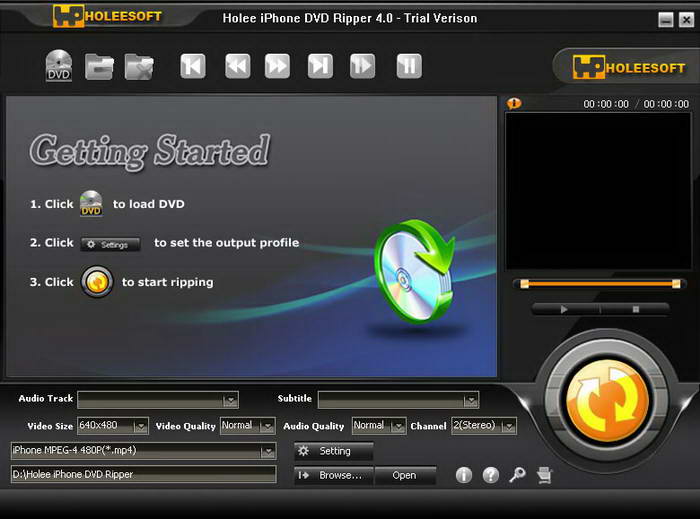Click the orange info icon above preview
Image resolution: width=700 pixels, height=519 pixels.
514,104
